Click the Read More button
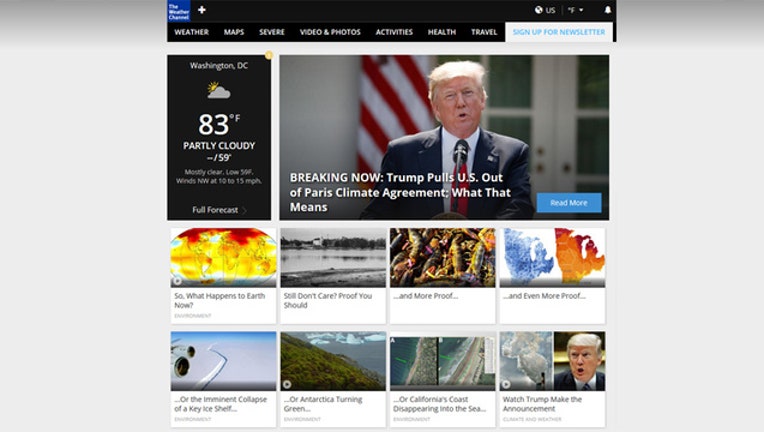This screenshot has width=764, height=432. click(569, 203)
